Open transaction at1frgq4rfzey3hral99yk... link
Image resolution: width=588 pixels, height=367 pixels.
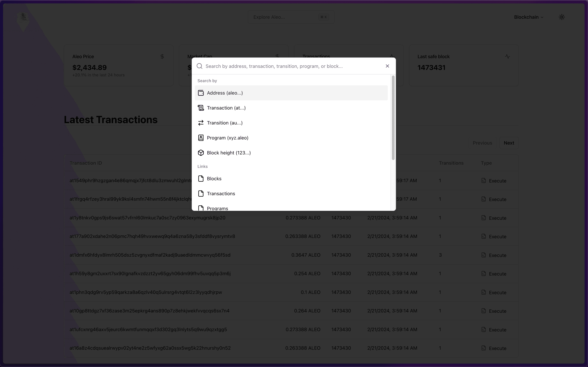(131, 199)
